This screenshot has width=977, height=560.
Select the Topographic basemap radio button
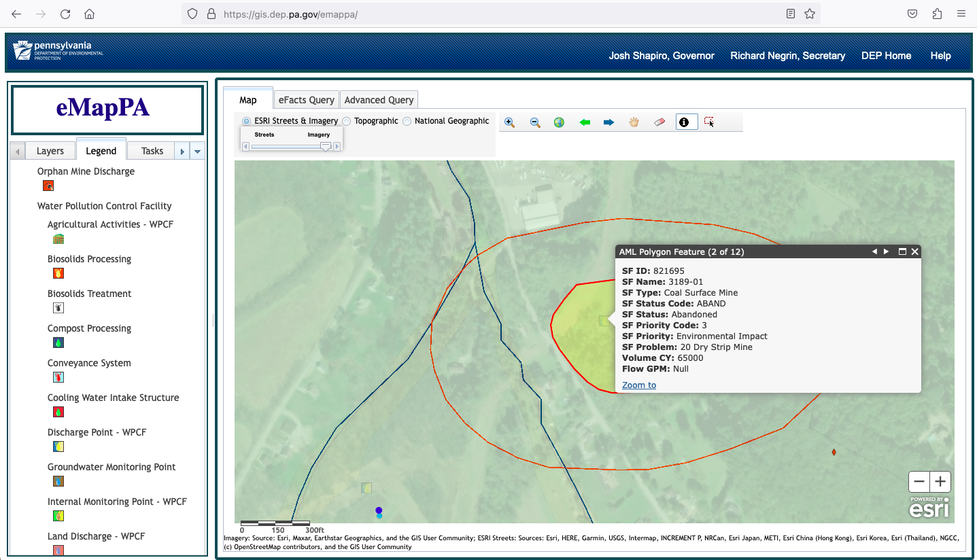[x=347, y=121]
